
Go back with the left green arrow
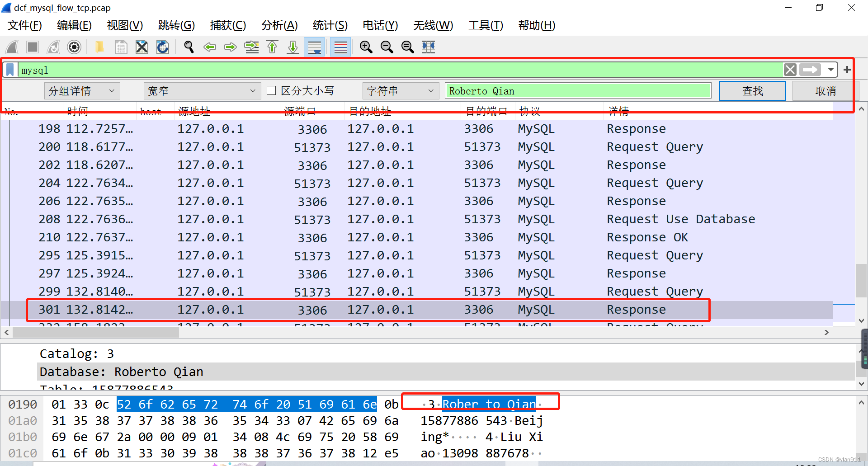[210, 47]
